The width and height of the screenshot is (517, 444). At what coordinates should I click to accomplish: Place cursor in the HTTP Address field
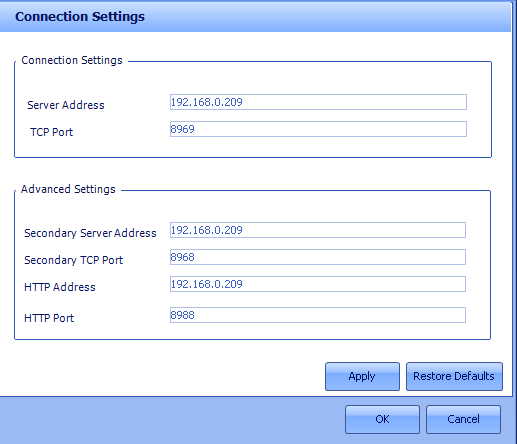click(318, 284)
